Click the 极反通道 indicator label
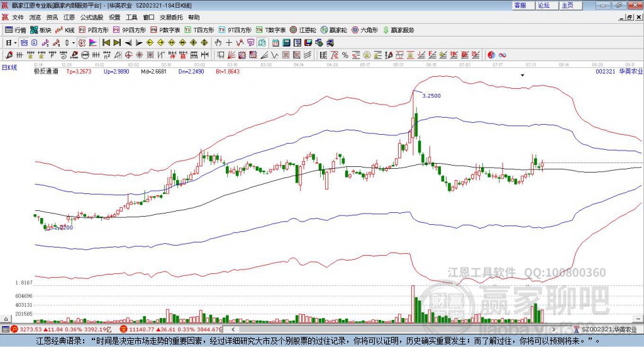Viewport: 644px width, 347px height. point(46,71)
